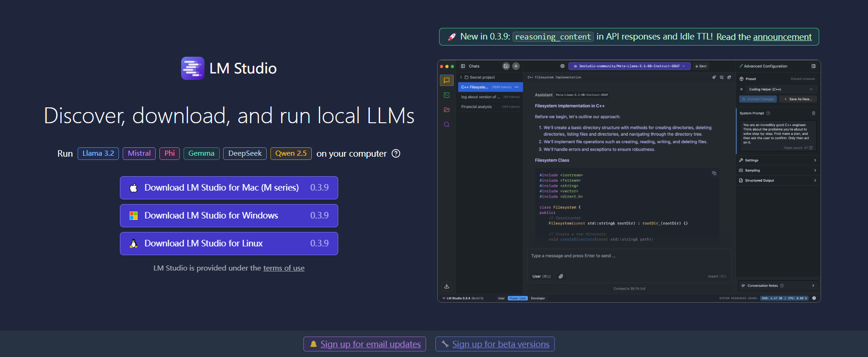
Task: Open the Coding Helper (C++) preset dropdown
Action: coord(780,89)
